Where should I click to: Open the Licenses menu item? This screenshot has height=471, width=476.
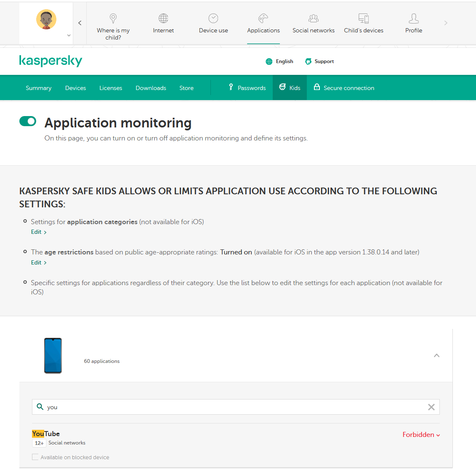[111, 88]
